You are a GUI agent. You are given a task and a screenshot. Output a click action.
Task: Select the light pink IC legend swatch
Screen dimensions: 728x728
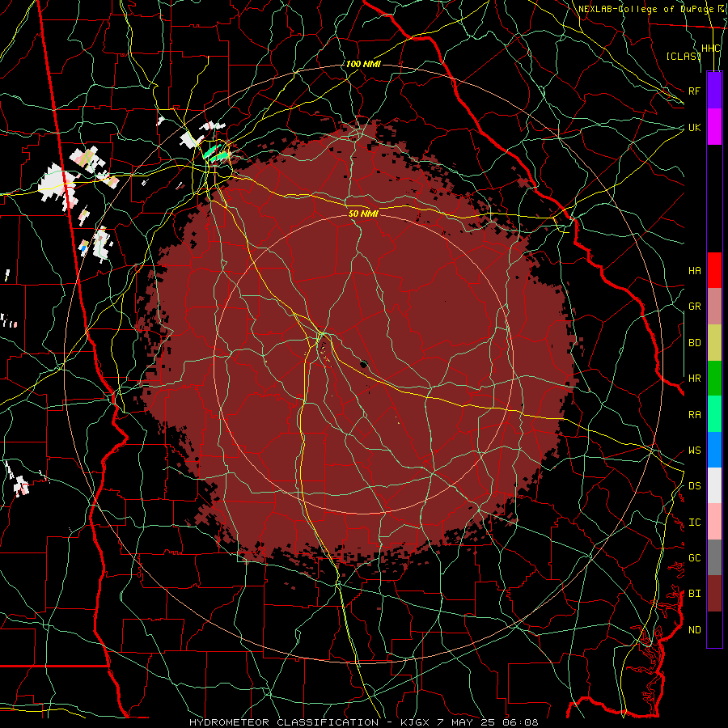714,522
